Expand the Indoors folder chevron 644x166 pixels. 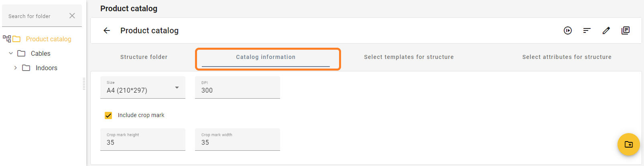tap(16, 68)
